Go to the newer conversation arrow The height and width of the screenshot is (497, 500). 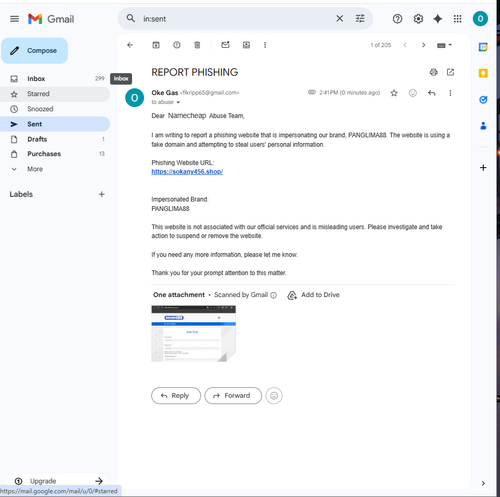click(x=405, y=45)
